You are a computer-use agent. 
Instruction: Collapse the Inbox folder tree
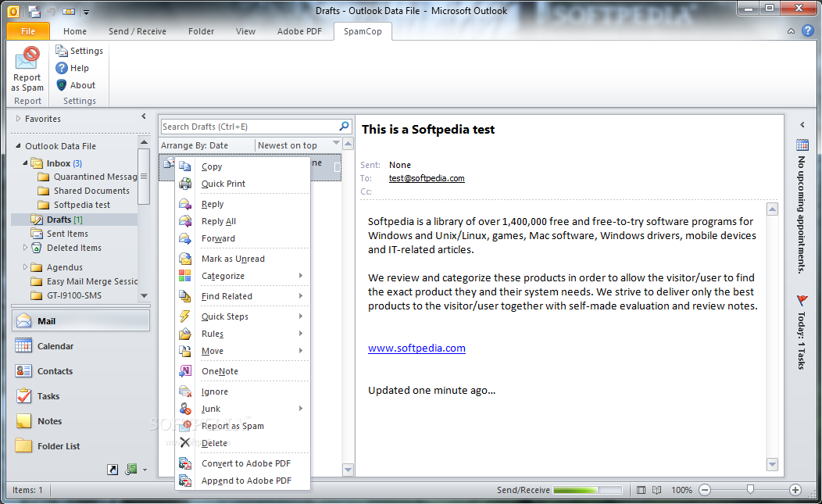25,163
